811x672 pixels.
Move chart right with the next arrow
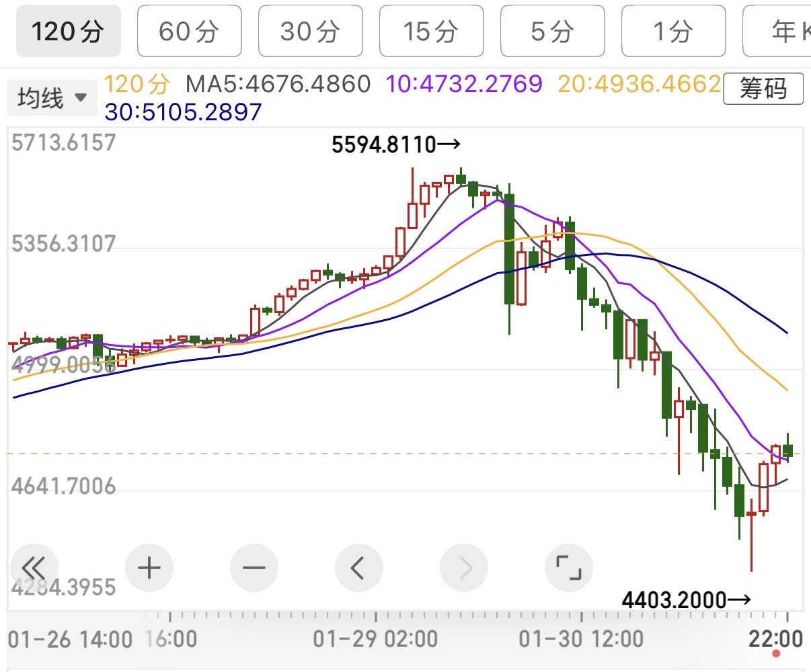464,569
